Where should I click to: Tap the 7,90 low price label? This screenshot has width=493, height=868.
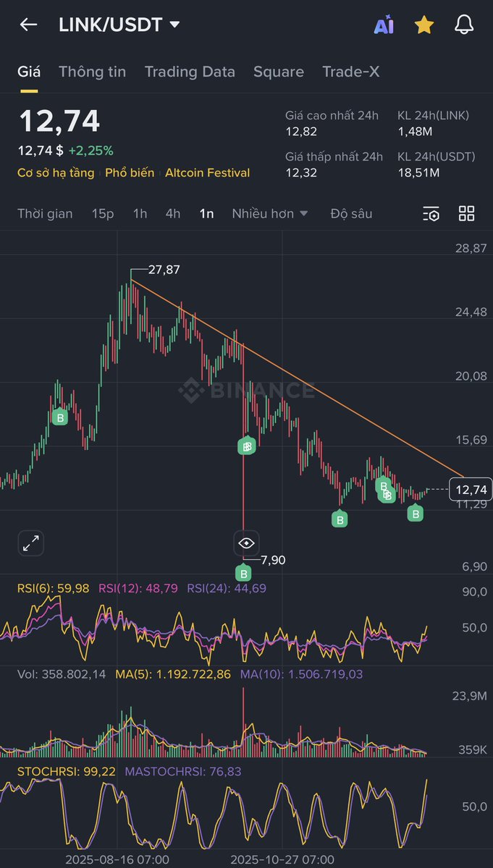coord(273,560)
